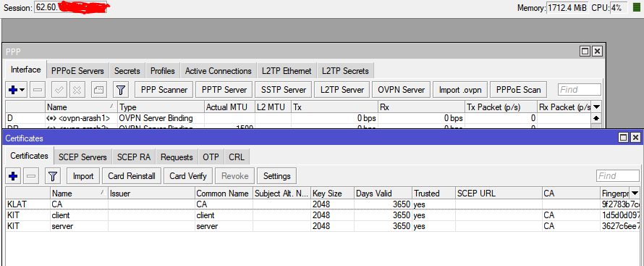
Task: Click the Issuer column header in Certificates
Action: coord(151,194)
